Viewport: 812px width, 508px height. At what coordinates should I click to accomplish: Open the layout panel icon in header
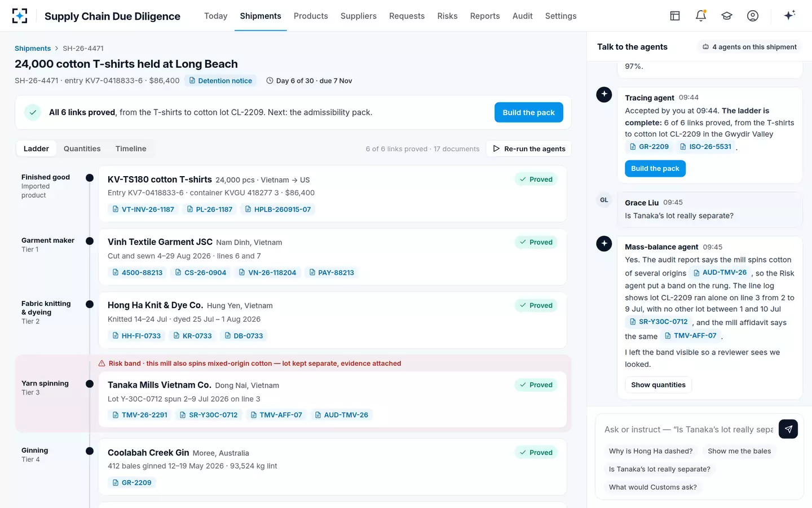point(675,16)
